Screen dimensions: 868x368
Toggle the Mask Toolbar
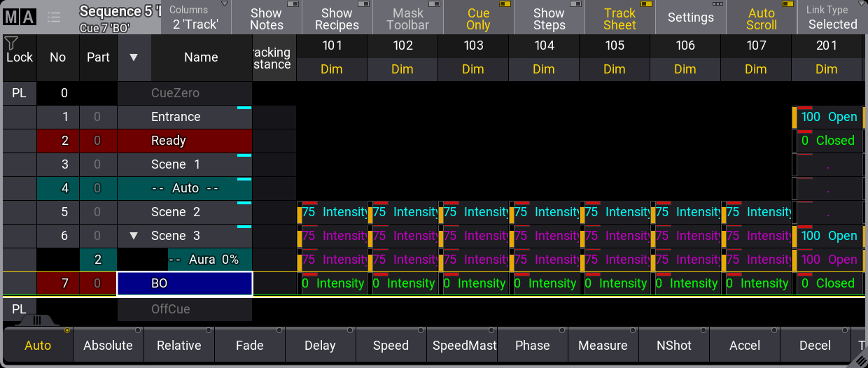pyautogui.click(x=407, y=17)
